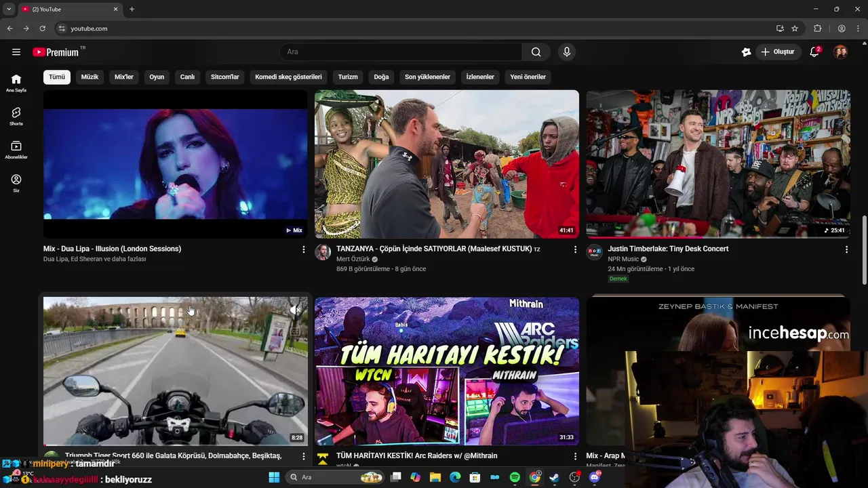The width and height of the screenshot is (868, 488).
Task: Open the notifications bell
Action: (x=815, y=52)
